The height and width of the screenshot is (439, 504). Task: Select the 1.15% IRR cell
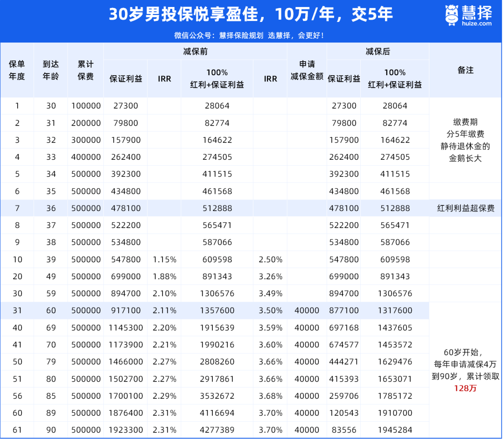(x=164, y=260)
